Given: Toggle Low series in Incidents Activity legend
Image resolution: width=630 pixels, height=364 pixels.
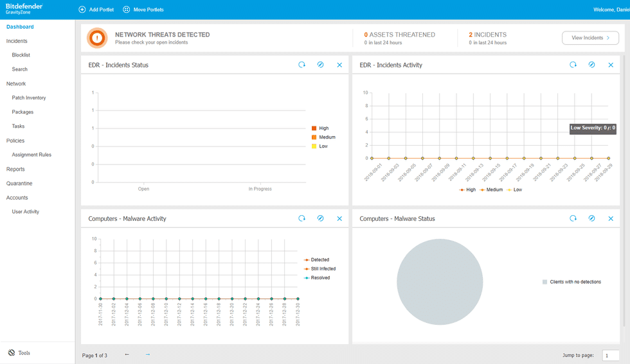Looking at the screenshot, I should pos(514,190).
